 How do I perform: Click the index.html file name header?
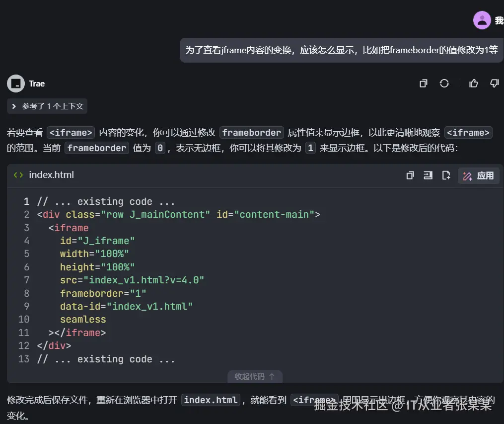52,174
